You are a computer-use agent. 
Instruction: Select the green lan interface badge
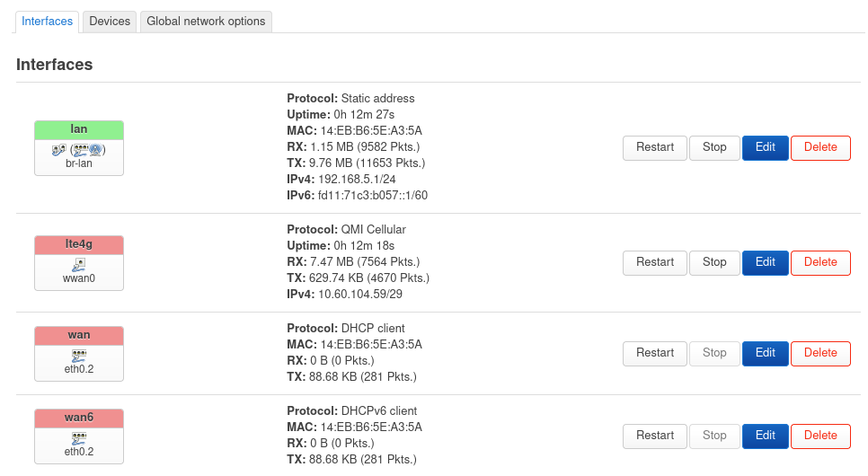tap(78, 129)
